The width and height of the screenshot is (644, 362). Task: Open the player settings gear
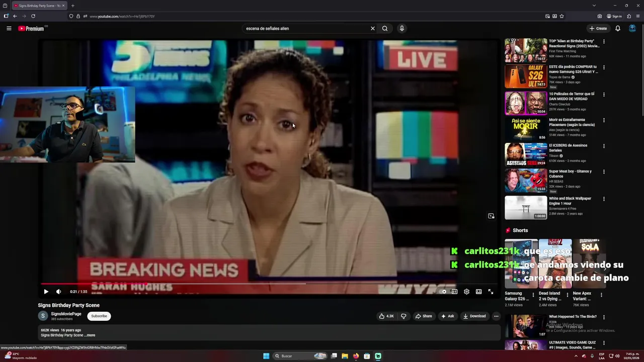pyautogui.click(x=466, y=292)
